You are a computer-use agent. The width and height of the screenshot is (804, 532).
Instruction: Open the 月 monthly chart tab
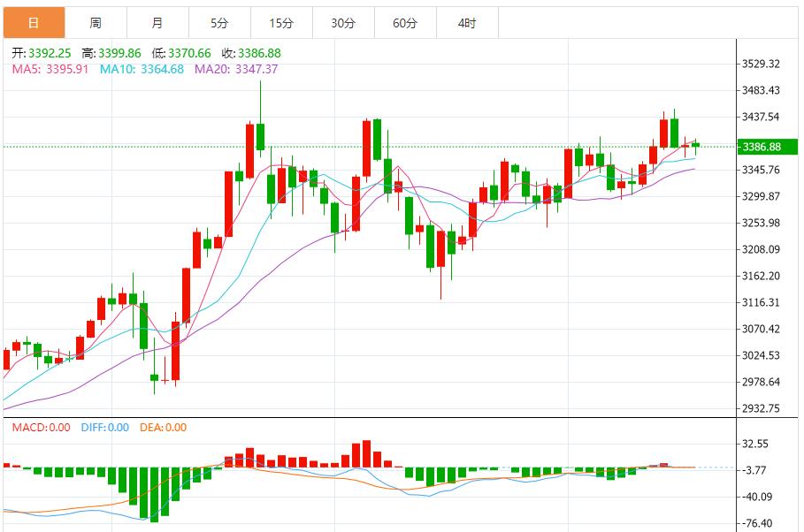[x=157, y=23]
